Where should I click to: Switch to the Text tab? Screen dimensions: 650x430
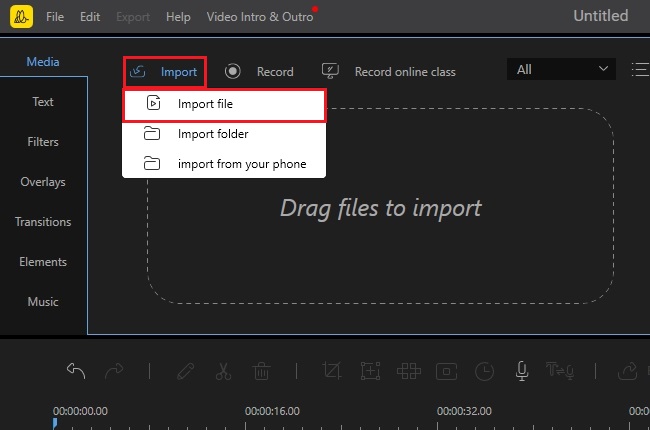[43, 102]
